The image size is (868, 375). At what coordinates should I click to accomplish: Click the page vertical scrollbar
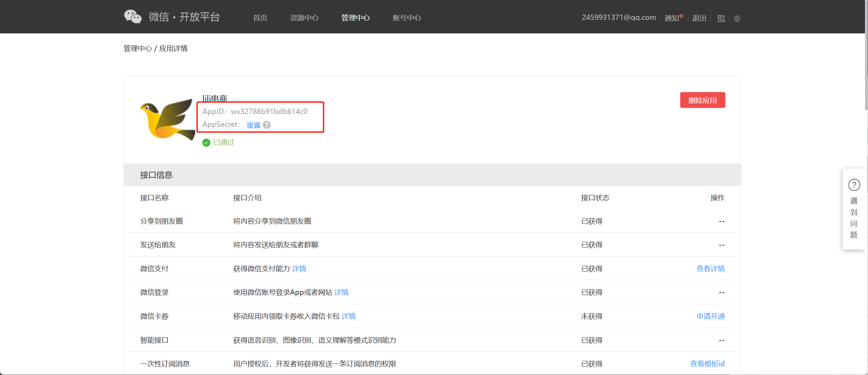(x=866, y=56)
